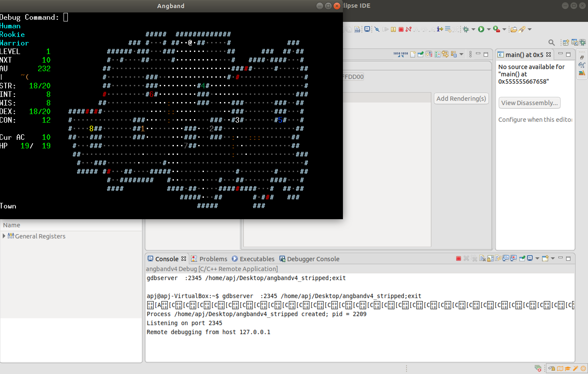The height and width of the screenshot is (374, 588).
Task: Terminate debug session with red square
Action: click(401, 30)
